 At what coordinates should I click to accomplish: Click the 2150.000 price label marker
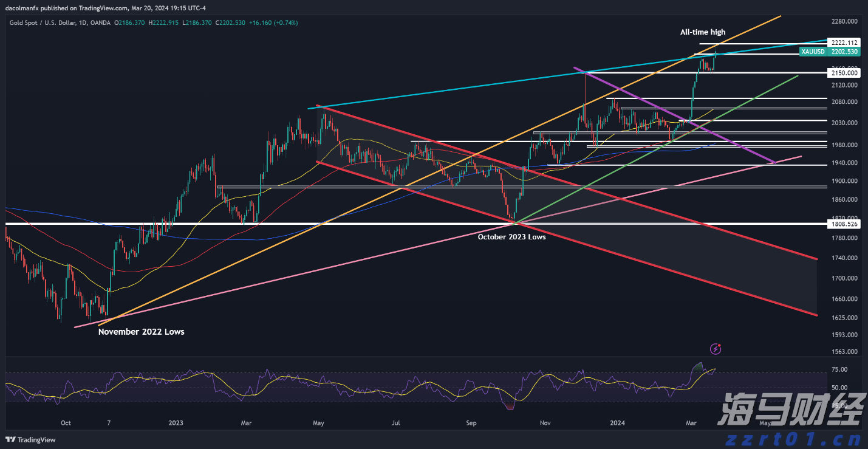(843, 72)
